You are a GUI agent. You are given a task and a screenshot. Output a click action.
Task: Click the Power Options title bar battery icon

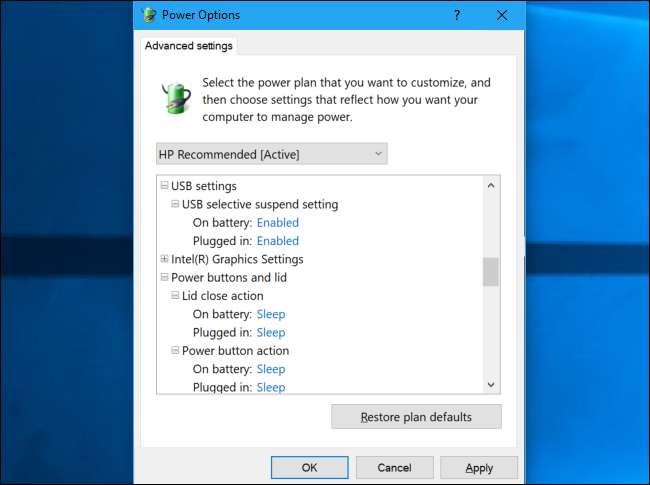coord(149,15)
